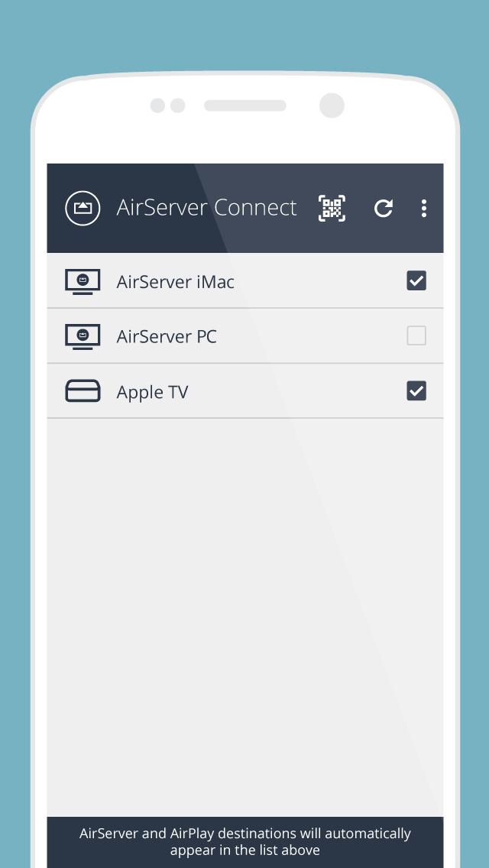Select the Apple TV label

(x=152, y=392)
